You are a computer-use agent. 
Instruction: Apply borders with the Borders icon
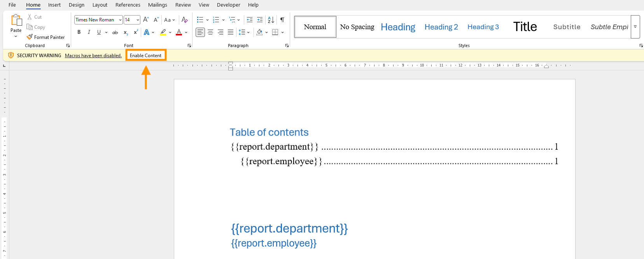pyautogui.click(x=275, y=32)
